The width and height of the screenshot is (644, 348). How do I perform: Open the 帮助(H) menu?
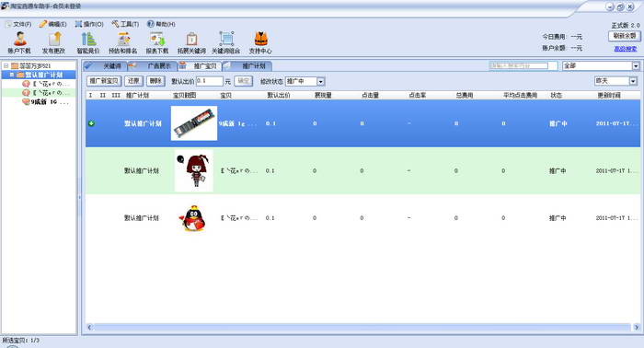(161, 24)
